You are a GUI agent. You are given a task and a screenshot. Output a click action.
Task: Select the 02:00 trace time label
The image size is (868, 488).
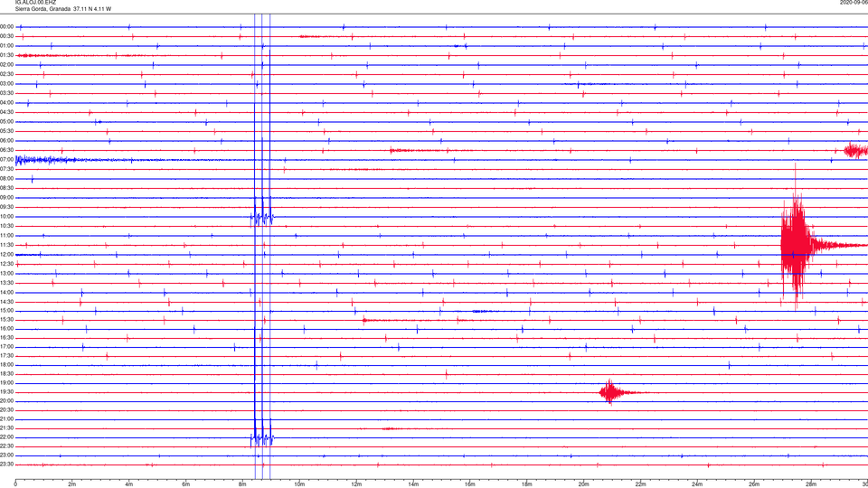tap(6, 65)
